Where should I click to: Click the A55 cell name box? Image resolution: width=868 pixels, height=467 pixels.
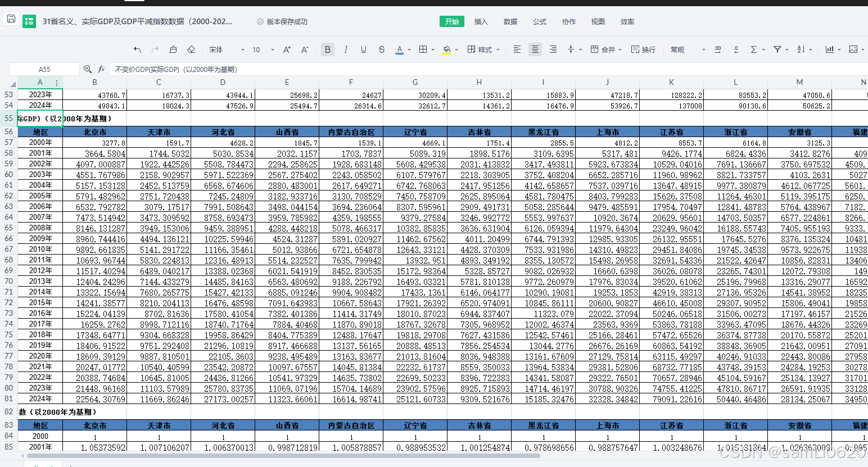[44, 69]
